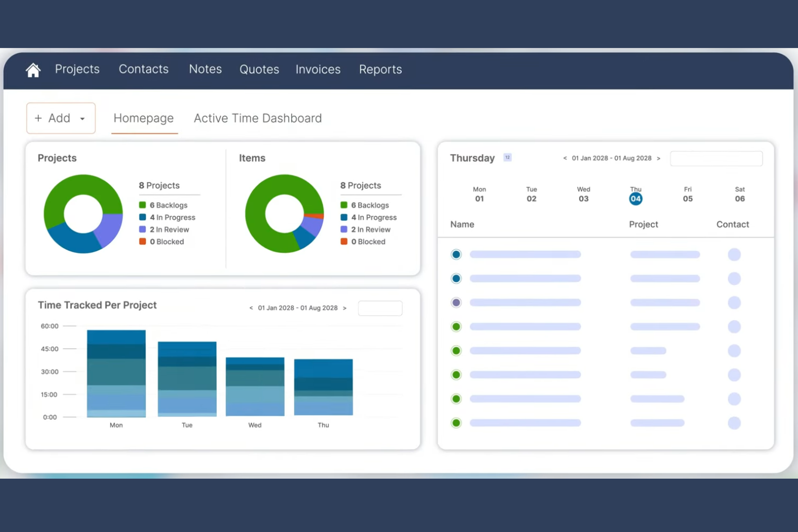Open the Invoices menu item
Viewport: 798px width, 532px height.
click(x=318, y=70)
